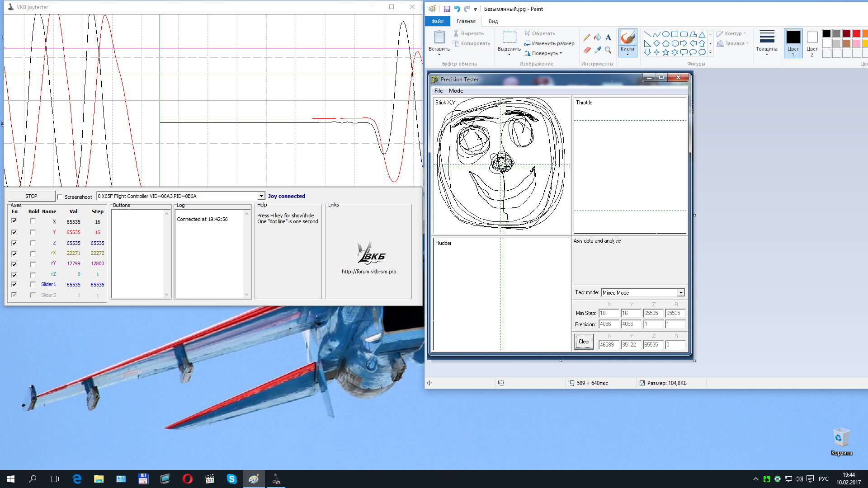Select the Text tool in Paint
The image size is (868, 488).
[x=608, y=38]
